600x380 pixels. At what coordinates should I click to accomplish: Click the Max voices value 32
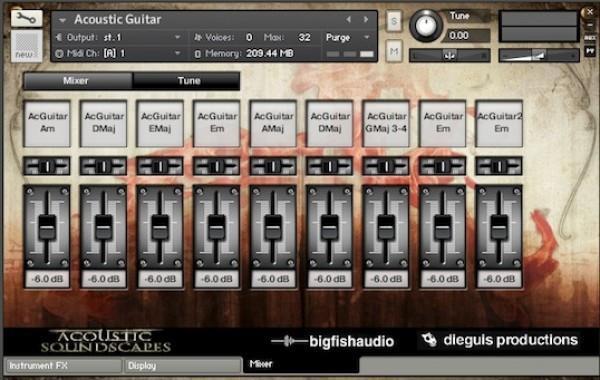click(x=304, y=38)
